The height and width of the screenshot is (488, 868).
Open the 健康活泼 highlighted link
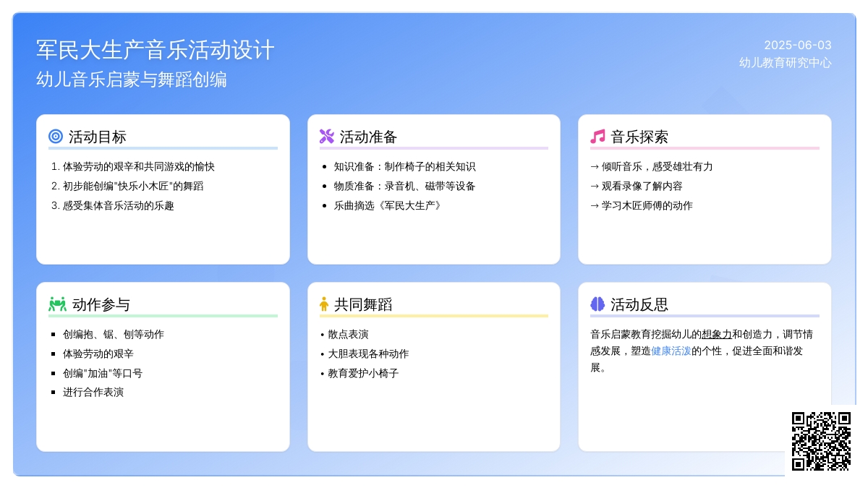point(671,351)
